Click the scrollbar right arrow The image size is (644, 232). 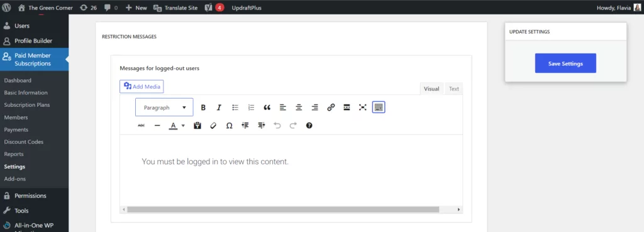point(459,209)
